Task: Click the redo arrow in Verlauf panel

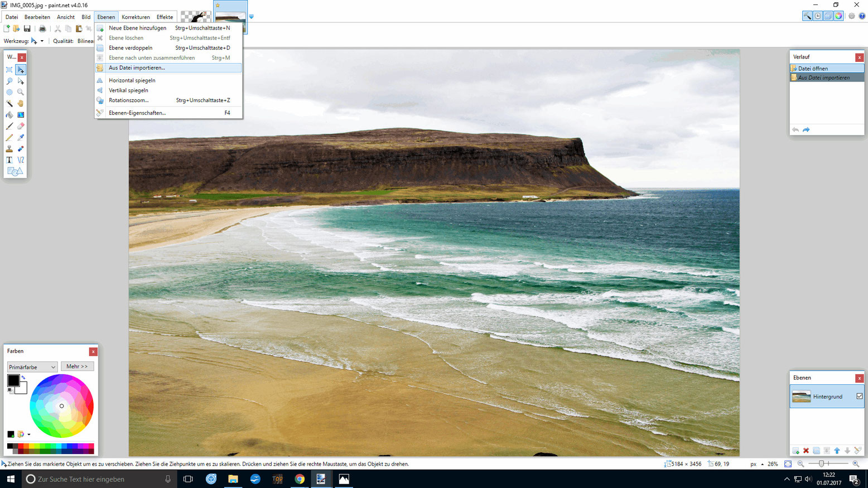Action: pyautogui.click(x=806, y=130)
